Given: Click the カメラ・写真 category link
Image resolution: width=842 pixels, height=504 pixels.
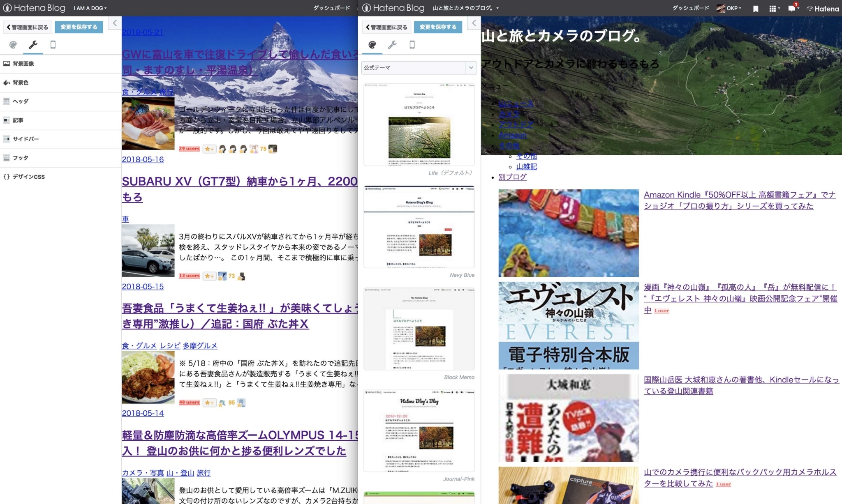Looking at the screenshot, I should pos(143,473).
